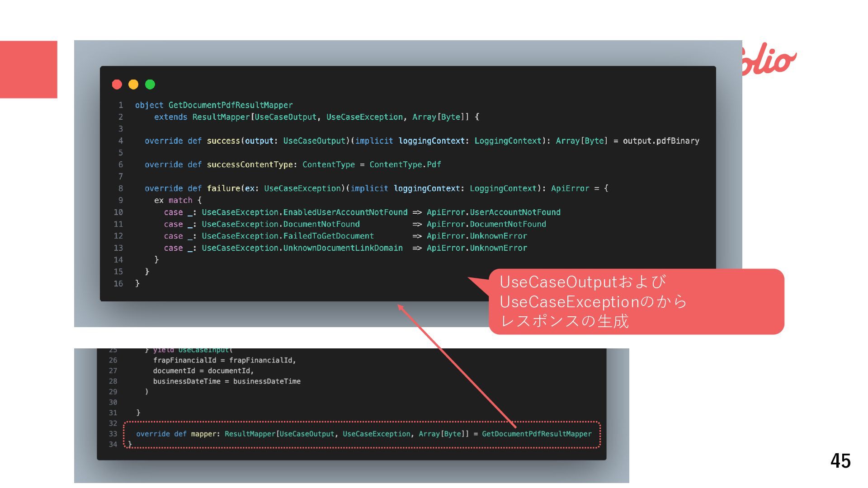The image size is (868, 488).
Task: Click the 'success' method name on line 4
Action: [223, 141]
